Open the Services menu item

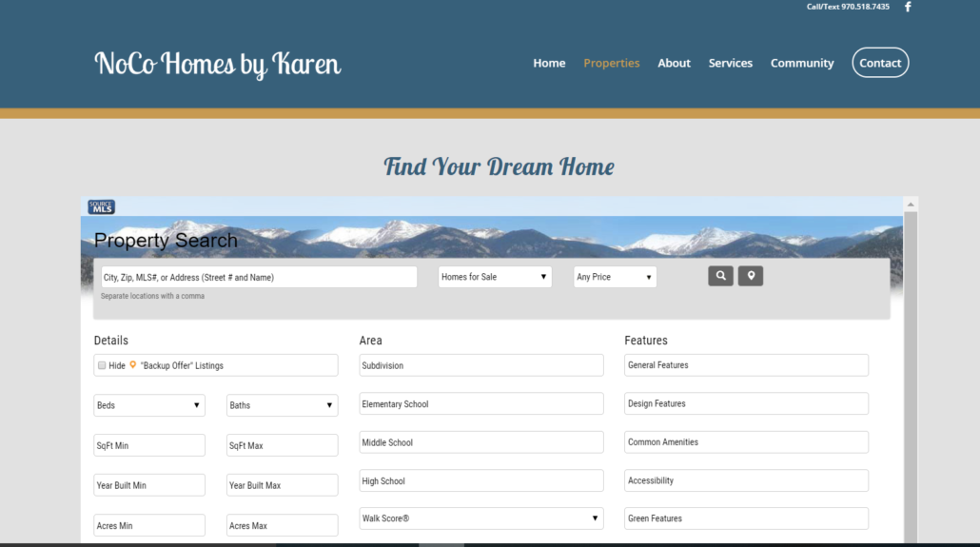[x=730, y=63]
